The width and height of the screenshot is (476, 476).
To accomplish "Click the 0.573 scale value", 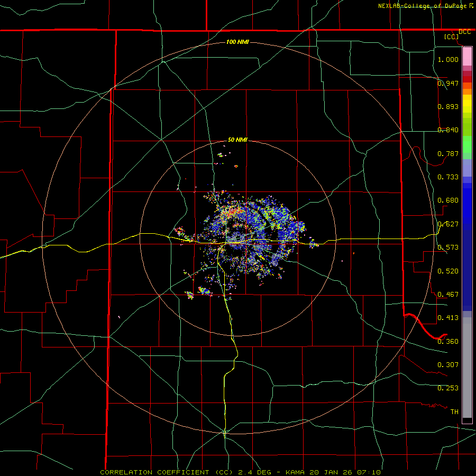I will tap(448, 247).
